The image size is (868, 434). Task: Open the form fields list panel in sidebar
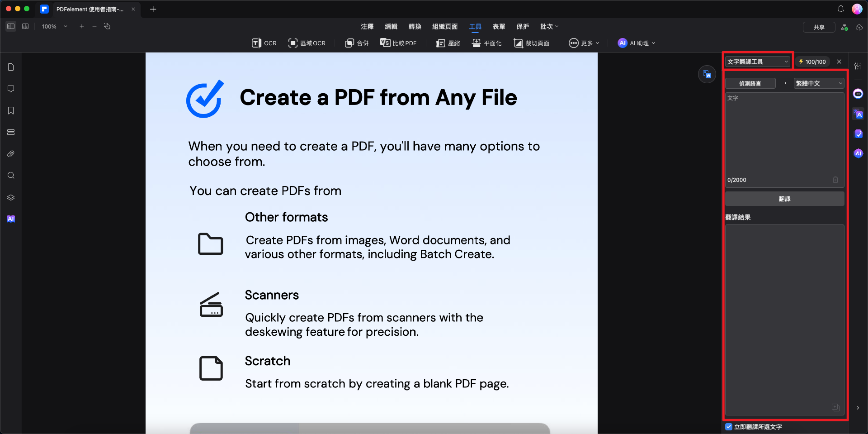(11, 132)
